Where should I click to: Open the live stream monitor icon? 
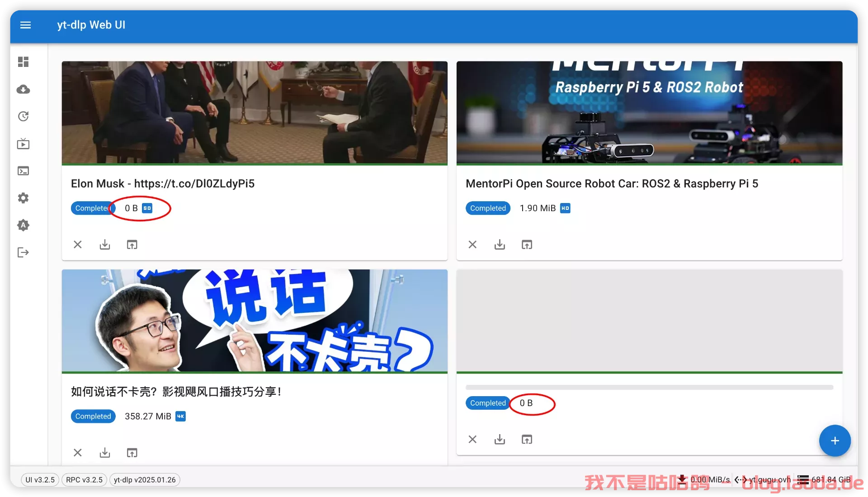[x=24, y=144]
